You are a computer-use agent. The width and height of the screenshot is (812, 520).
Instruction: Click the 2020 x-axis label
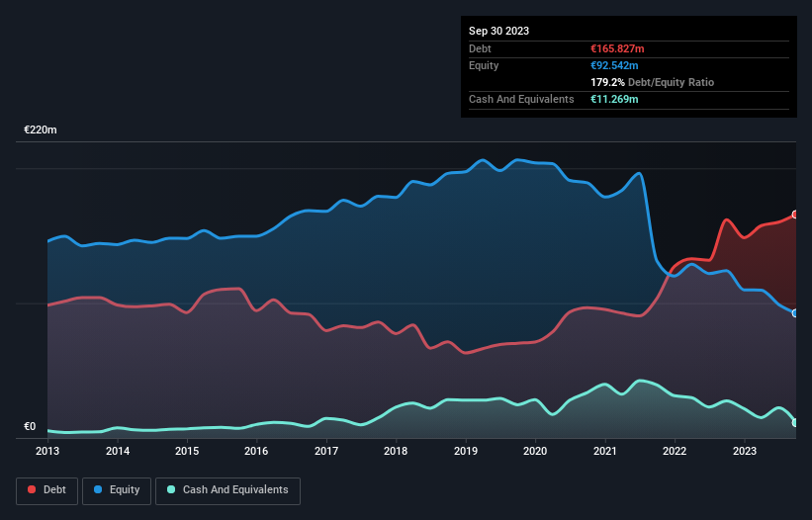click(x=535, y=451)
